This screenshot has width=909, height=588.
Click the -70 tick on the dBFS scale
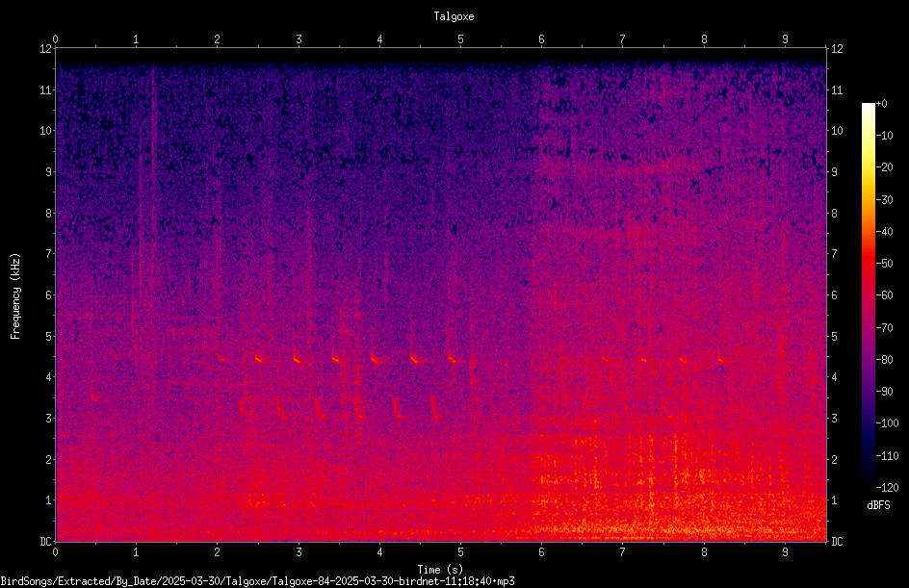pos(884,328)
